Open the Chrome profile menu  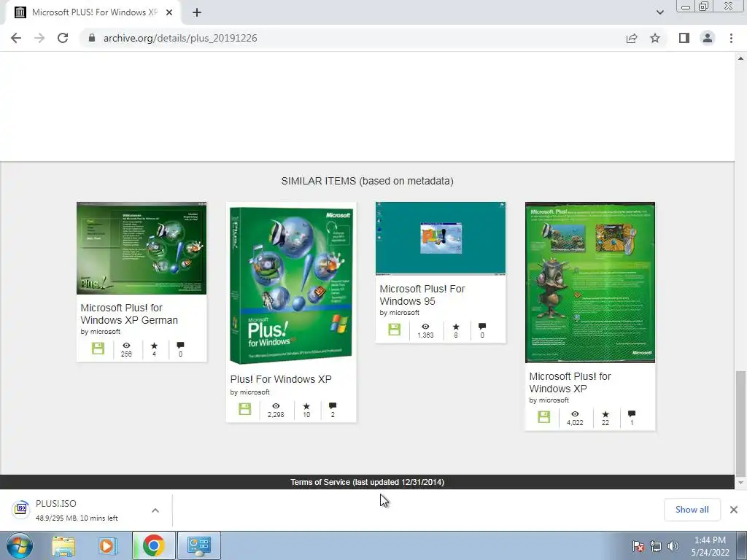(x=708, y=38)
